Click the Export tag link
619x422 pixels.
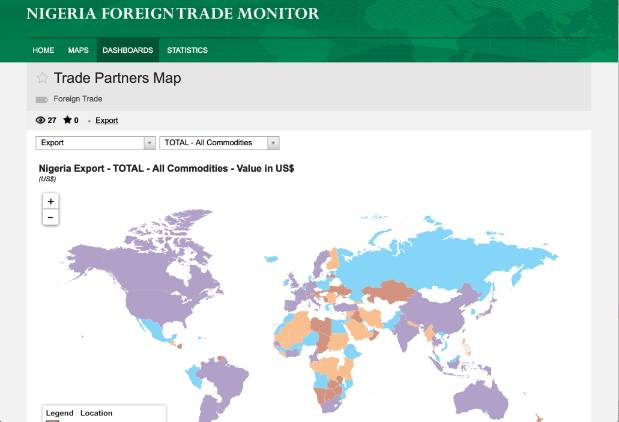tap(106, 120)
